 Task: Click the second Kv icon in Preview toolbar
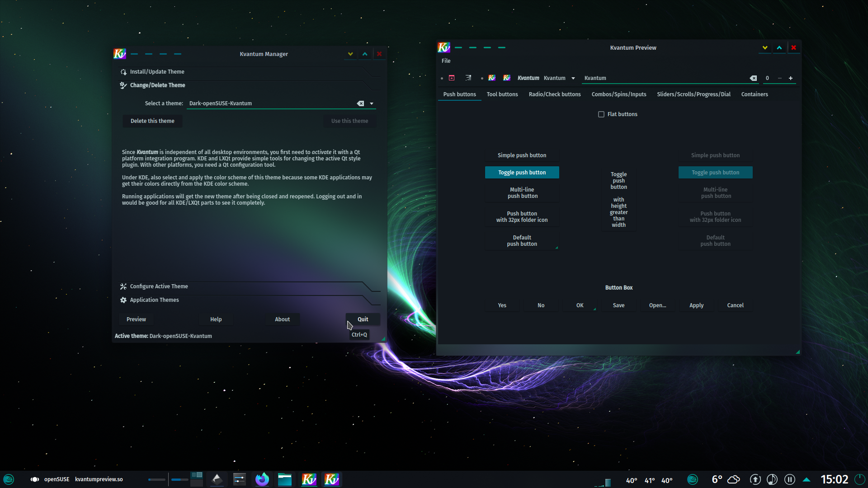[507, 78]
